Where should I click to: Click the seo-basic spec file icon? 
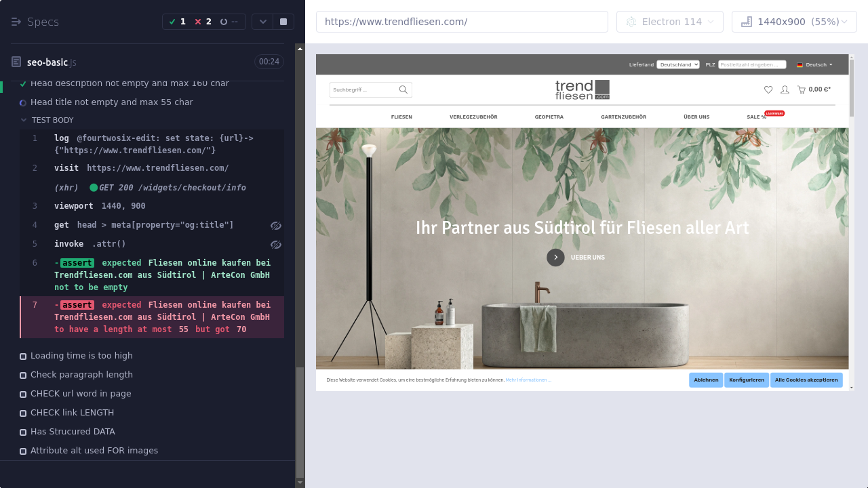(16, 62)
